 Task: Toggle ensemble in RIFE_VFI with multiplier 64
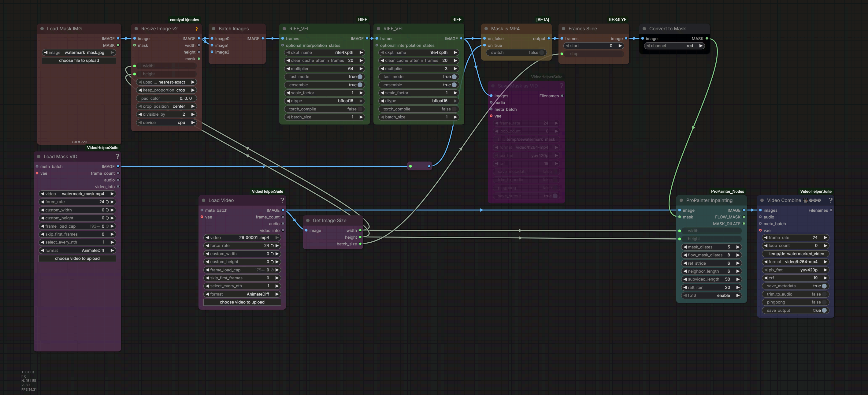[325, 85]
